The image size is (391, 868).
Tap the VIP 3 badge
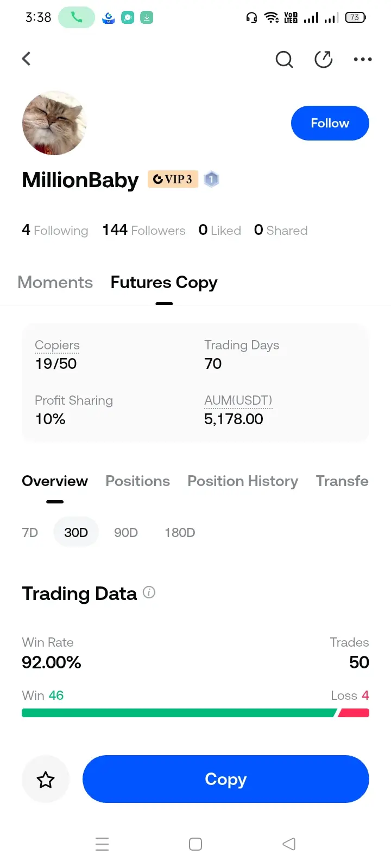[173, 179]
